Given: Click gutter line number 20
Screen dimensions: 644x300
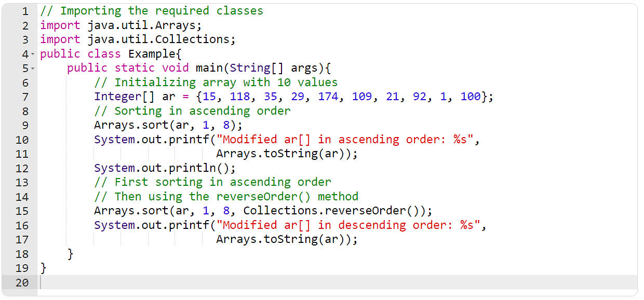Looking at the screenshot, I should point(22,282).
